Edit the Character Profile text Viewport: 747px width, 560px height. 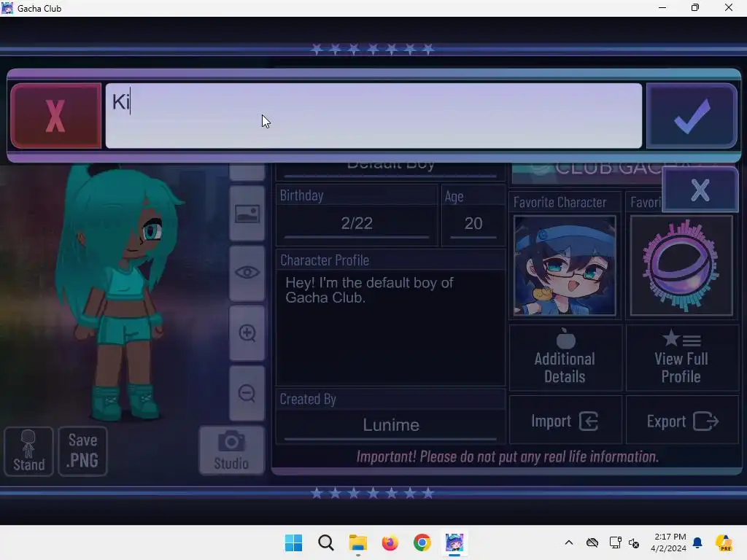[391, 327]
